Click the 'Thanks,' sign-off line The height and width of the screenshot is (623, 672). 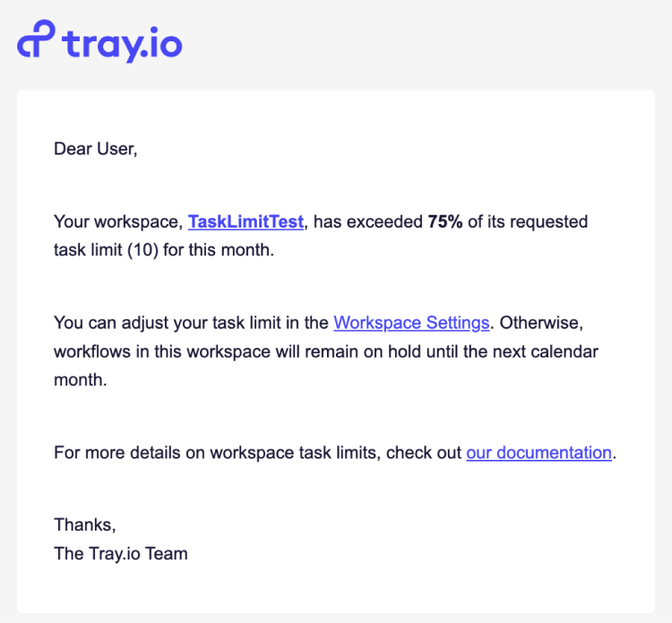point(85,524)
